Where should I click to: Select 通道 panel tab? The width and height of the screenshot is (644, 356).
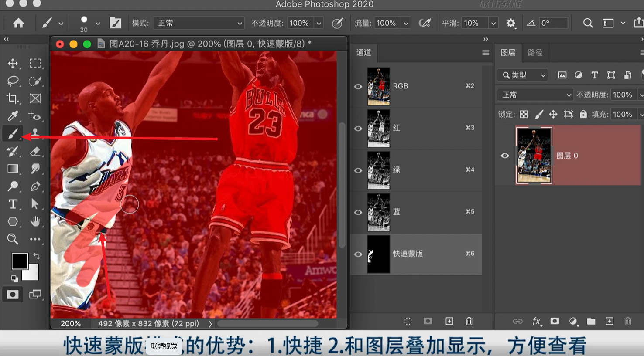pyautogui.click(x=364, y=52)
